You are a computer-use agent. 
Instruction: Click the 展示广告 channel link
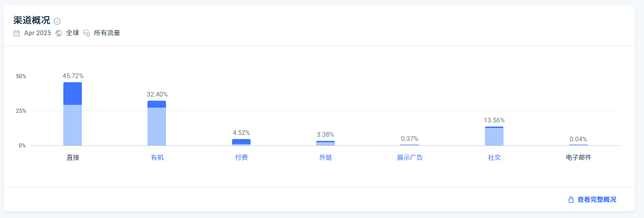tap(410, 157)
